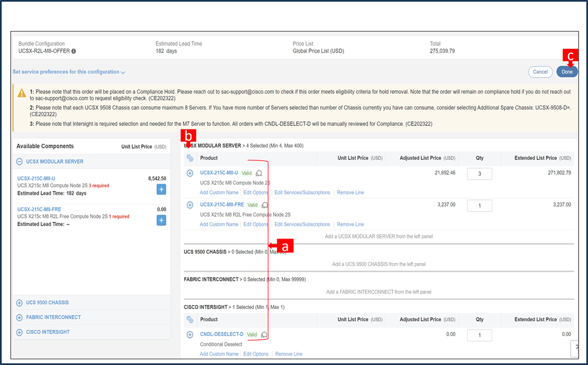Screen dimensions: 588x365
Task: Click Edit Options for UCSX-215C-M8-U
Action: tap(256, 192)
